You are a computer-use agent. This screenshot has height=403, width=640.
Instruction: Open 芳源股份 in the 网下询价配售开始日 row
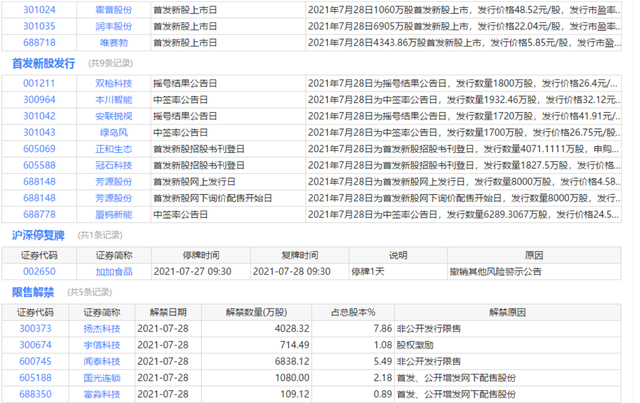pos(113,198)
